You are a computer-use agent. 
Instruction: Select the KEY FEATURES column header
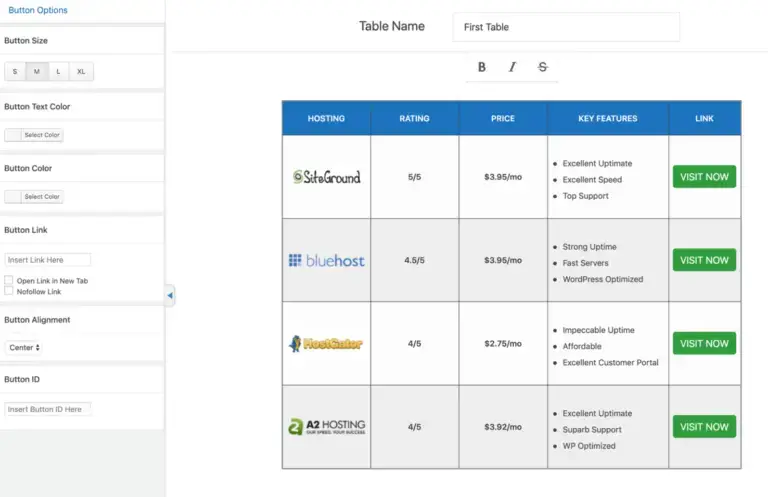point(608,118)
